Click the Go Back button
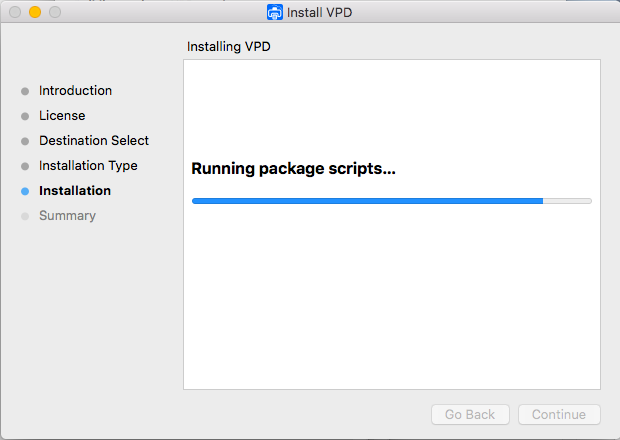This screenshot has height=440, width=620. [470, 414]
